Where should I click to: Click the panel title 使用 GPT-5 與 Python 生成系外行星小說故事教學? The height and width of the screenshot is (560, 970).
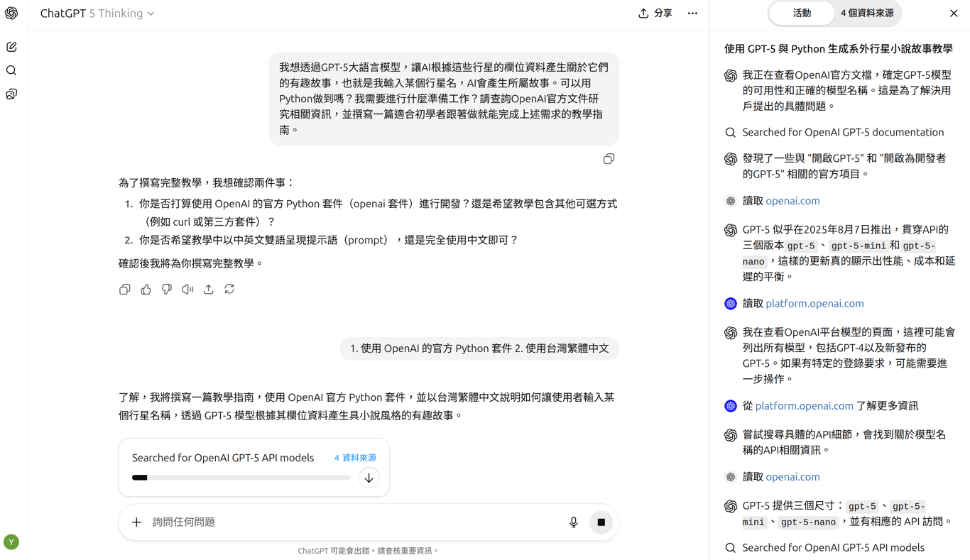pyautogui.click(x=838, y=49)
